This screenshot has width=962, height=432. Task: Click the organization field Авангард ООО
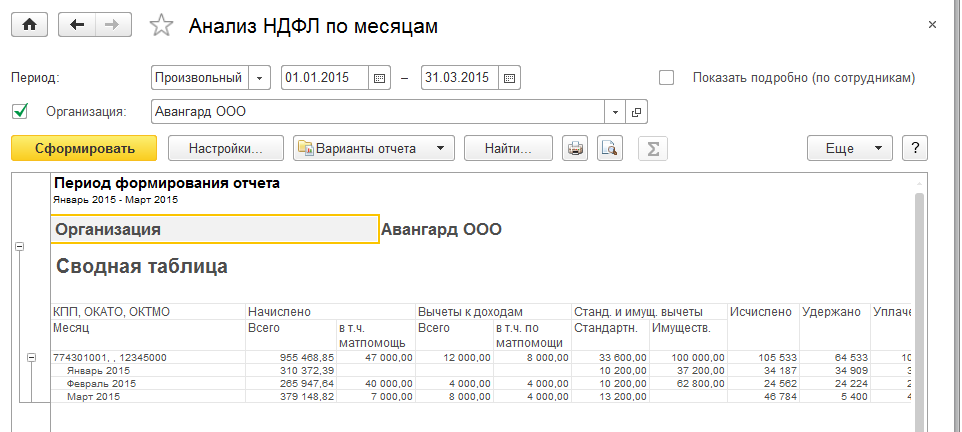coord(378,112)
